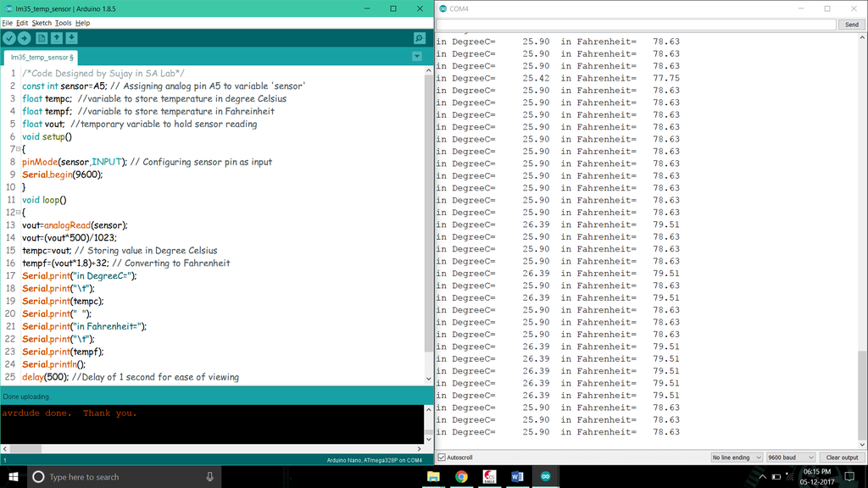868x488 pixels.
Task: Click 'Serial.begin(9600);' on line 9
Action: pyautogui.click(x=63, y=175)
